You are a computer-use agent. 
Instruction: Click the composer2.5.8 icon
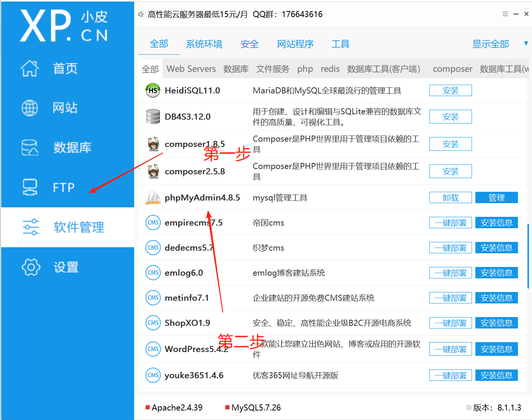tap(153, 171)
